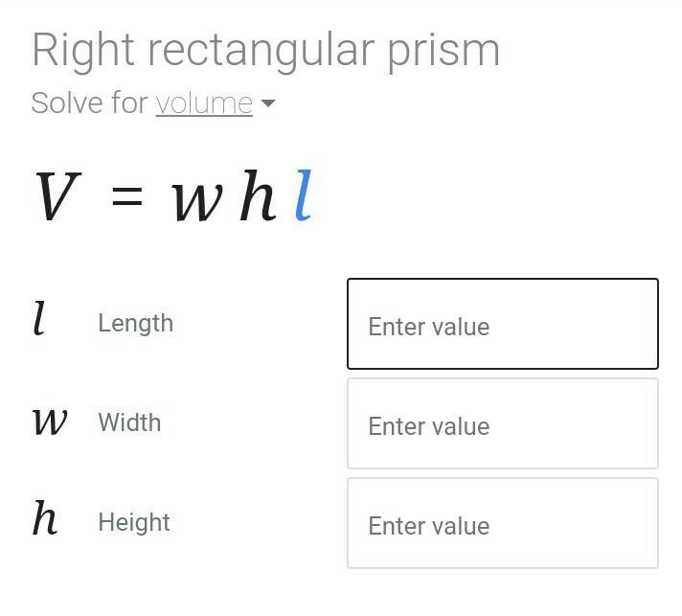Click the 'Width' label text
This screenshot has width=682, height=616.
click(x=129, y=422)
